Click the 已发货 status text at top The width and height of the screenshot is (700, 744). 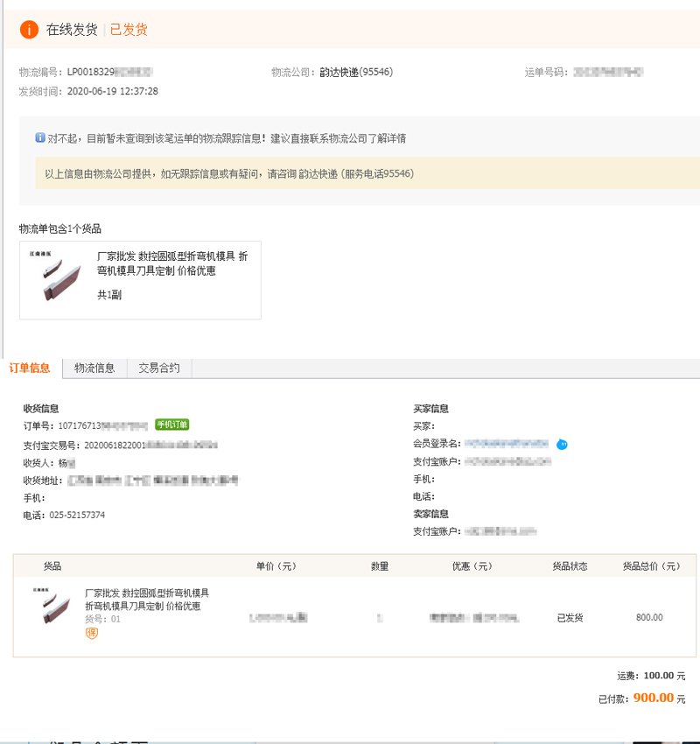click(129, 30)
